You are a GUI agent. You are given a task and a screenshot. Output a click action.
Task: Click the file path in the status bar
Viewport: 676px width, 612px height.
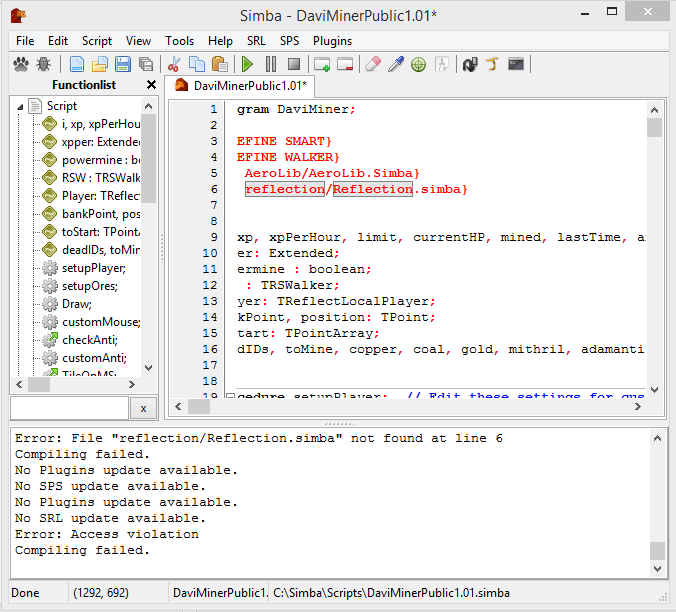tap(391, 593)
